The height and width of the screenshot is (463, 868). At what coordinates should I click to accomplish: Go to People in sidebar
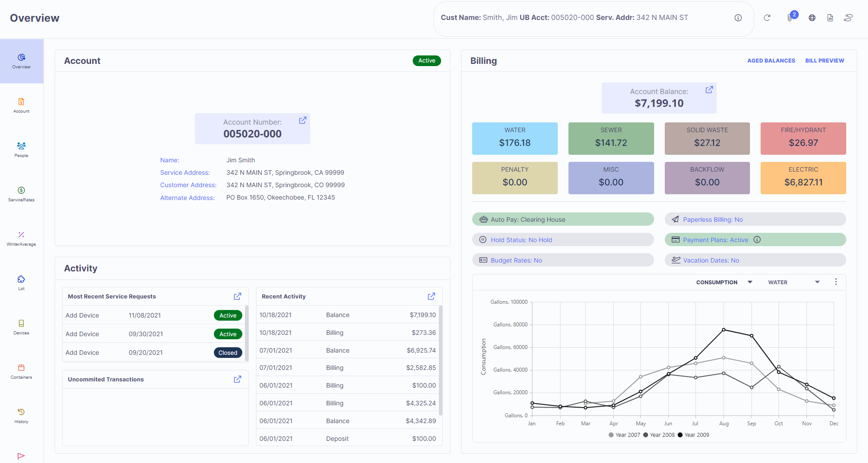click(21, 149)
